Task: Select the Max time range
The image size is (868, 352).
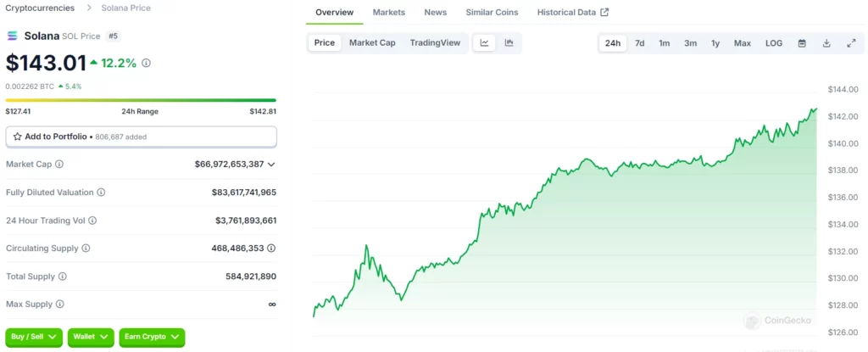Action: coord(743,43)
